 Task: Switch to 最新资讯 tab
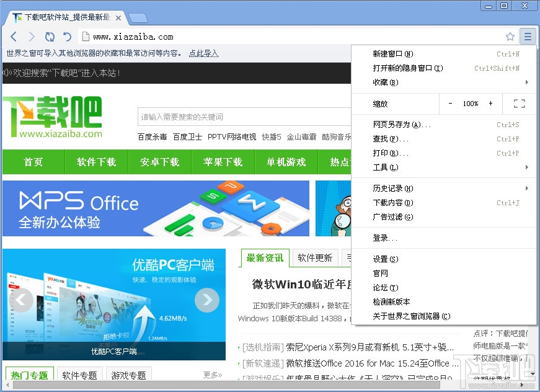264,257
